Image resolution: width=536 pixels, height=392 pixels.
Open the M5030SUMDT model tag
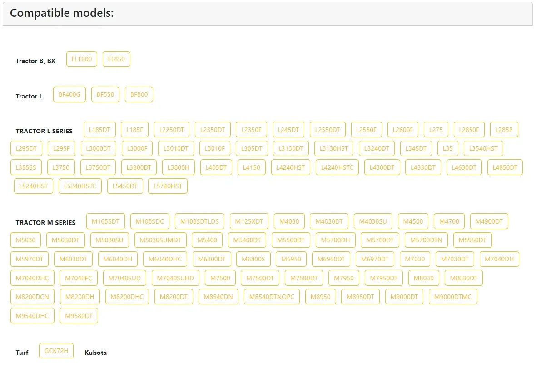(160, 240)
